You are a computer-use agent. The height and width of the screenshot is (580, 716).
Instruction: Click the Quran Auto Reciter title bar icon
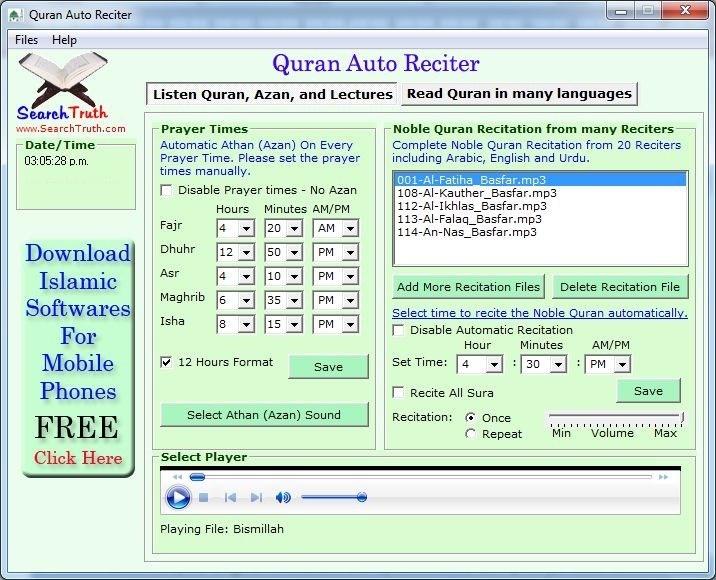coord(16,15)
